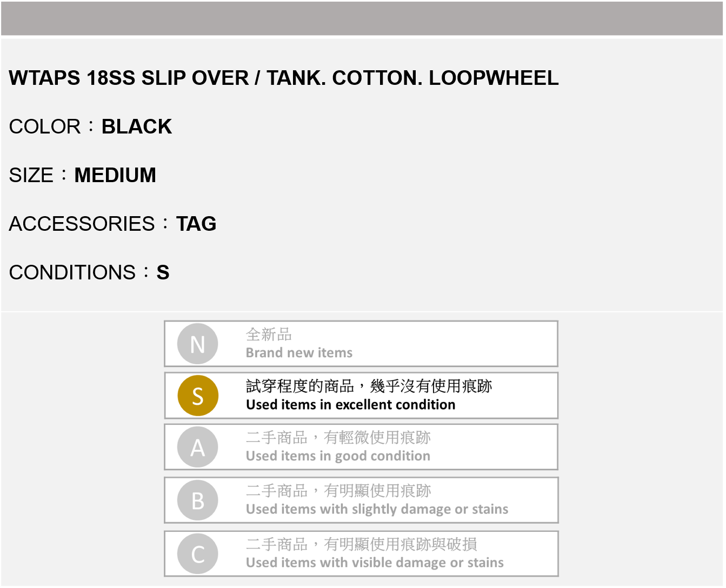Click the gold S grade circle
This screenshot has width=726, height=588.
point(198,396)
